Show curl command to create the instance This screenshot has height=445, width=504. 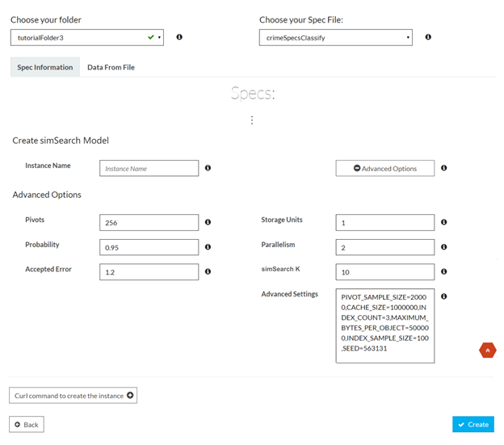pyautogui.click(x=73, y=395)
